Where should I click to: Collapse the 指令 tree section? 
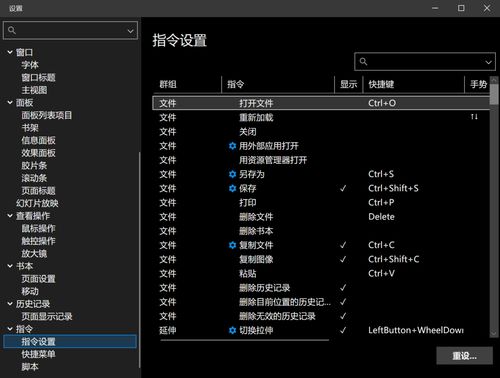tap(10, 329)
